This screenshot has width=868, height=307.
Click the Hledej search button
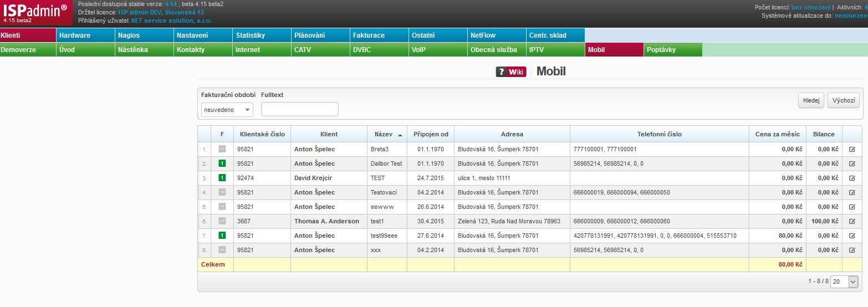coord(811,101)
